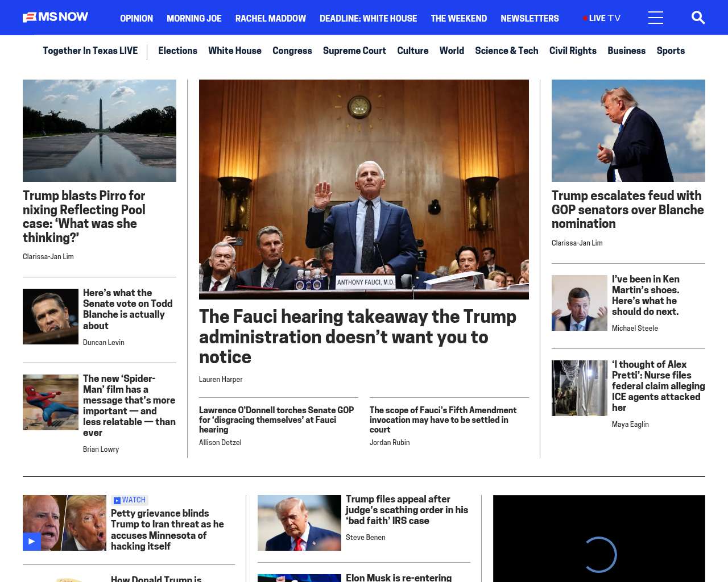The height and width of the screenshot is (582, 728).
Task: Read How Donald Trump is story
Action: 156,579
